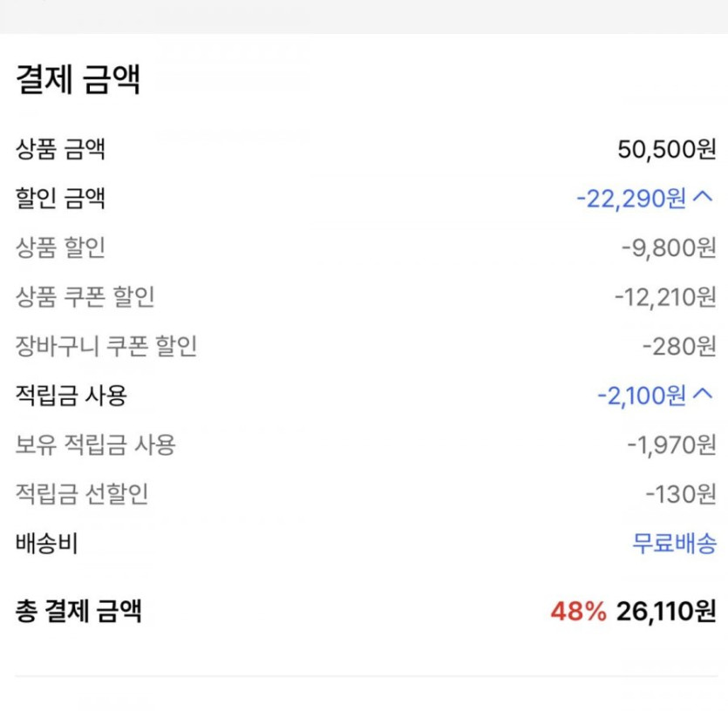Tap the -22,290원 total discount amount
Screen dimensions: 728x711
click(x=631, y=199)
